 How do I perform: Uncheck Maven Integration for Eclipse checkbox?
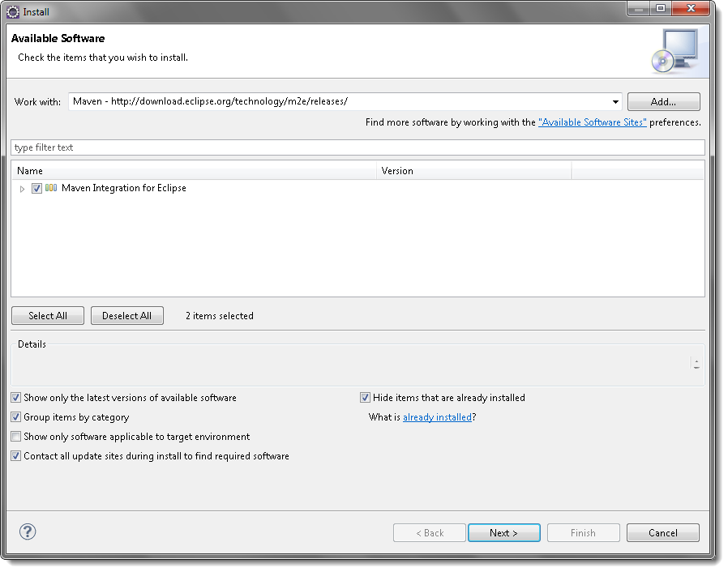[36, 188]
